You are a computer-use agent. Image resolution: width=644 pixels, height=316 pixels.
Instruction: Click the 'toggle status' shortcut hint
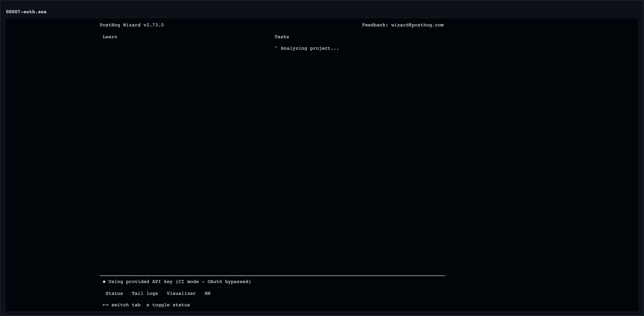[171, 305]
